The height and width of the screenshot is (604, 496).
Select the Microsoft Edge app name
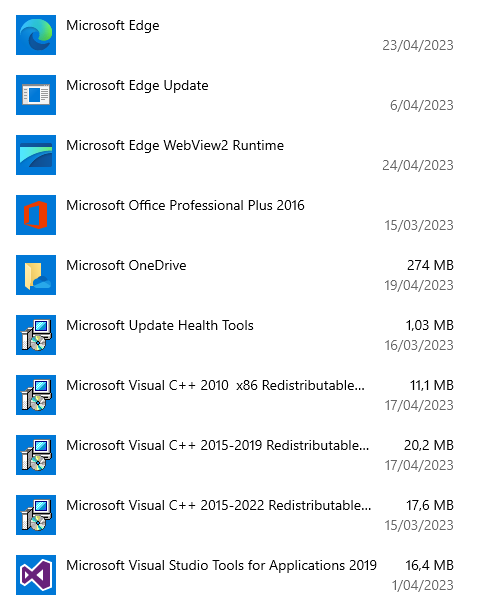click(x=113, y=25)
